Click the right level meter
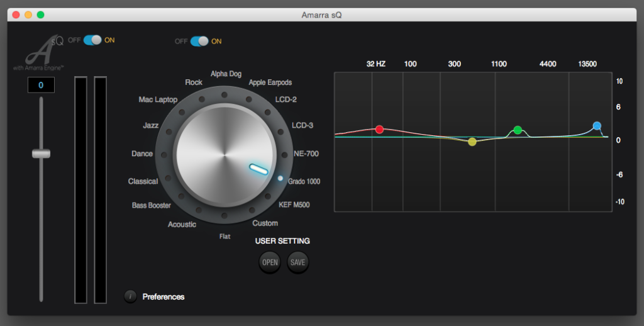The height and width of the screenshot is (326, 644). [x=100, y=189]
